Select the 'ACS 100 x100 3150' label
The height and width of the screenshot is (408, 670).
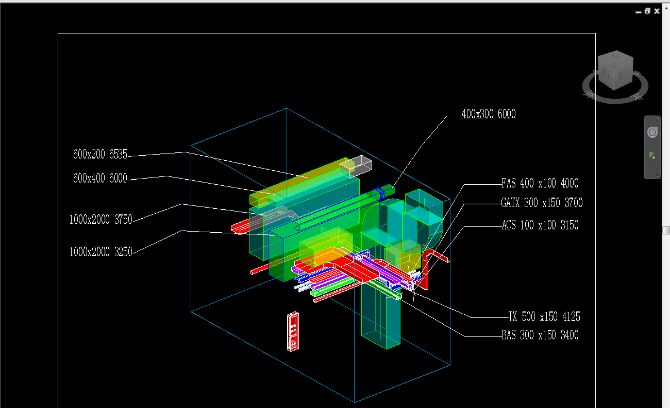click(540, 225)
